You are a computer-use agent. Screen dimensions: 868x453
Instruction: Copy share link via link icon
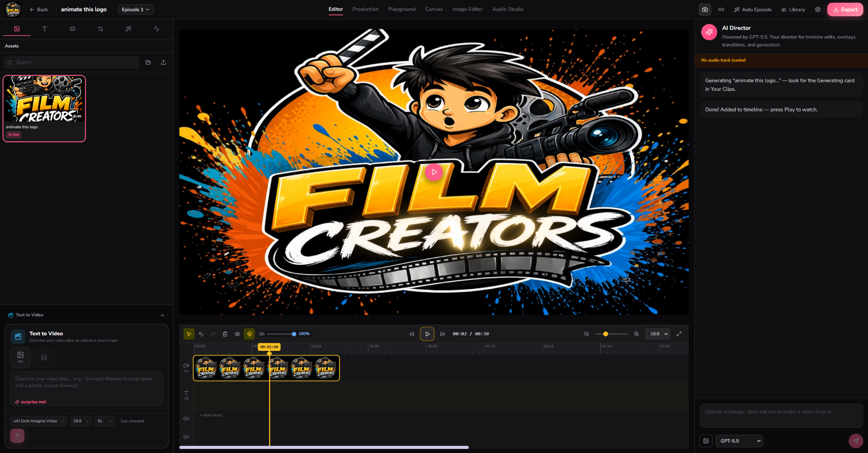pyautogui.click(x=722, y=9)
